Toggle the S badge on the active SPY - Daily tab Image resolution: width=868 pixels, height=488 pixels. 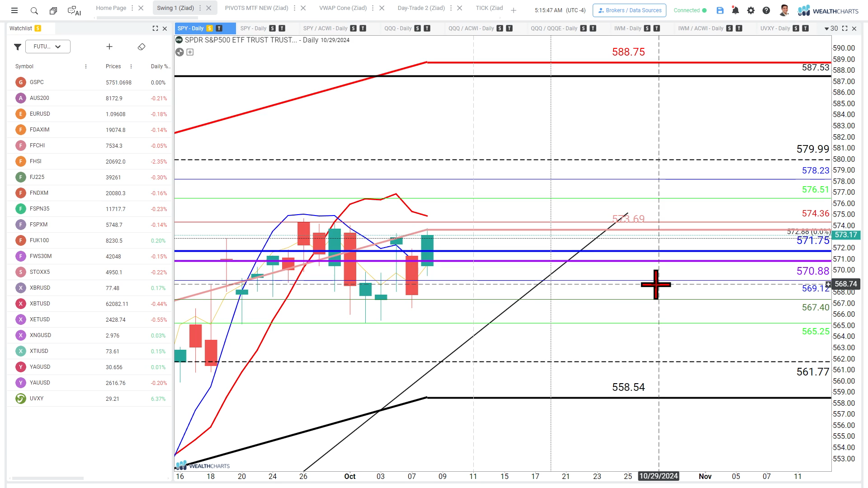[x=210, y=28]
